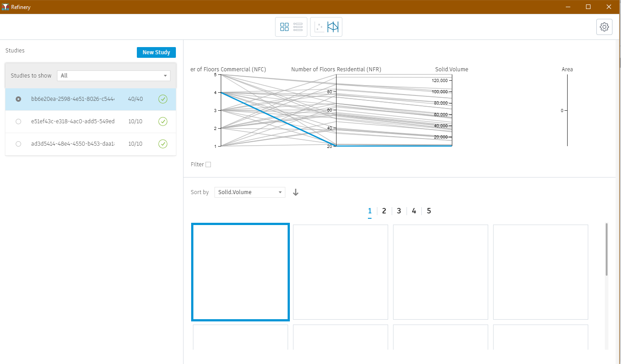
Task: Select the fourth thumbnail in the top row
Action: click(x=541, y=272)
